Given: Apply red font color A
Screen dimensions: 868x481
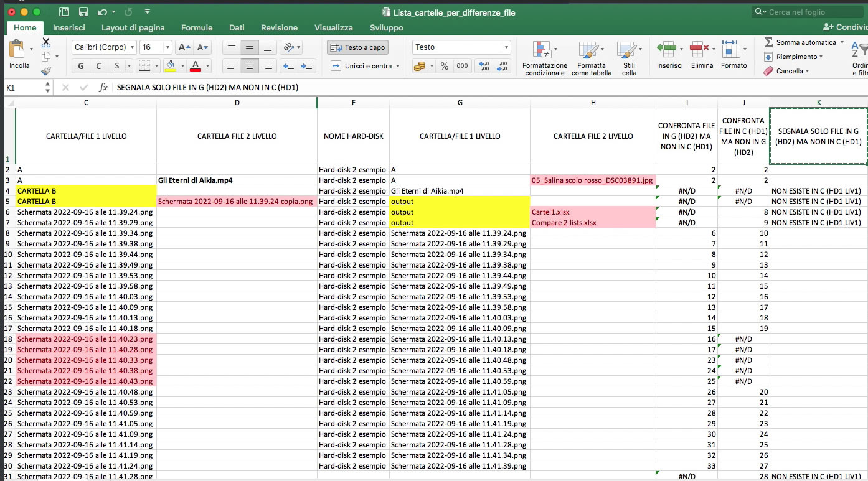Looking at the screenshot, I should [196, 66].
